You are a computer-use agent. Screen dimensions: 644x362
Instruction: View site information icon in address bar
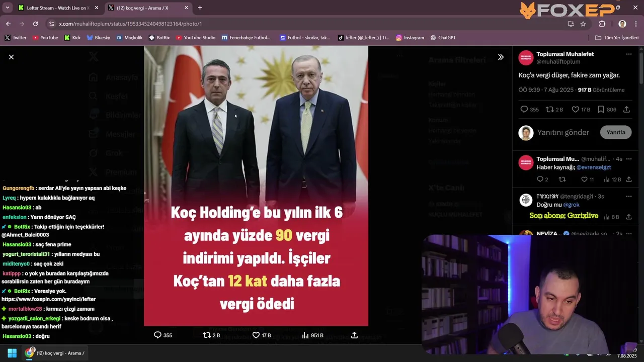point(51,24)
